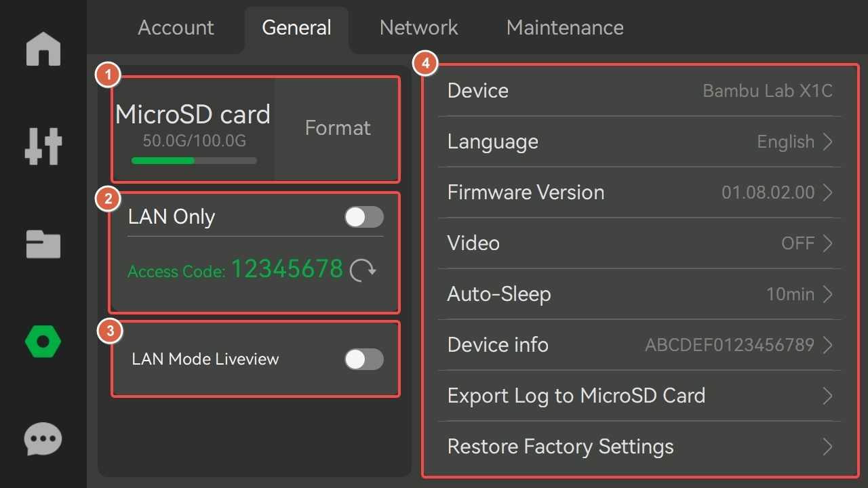The image size is (868, 488).
Task: Click the Language row label
Action: [493, 142]
